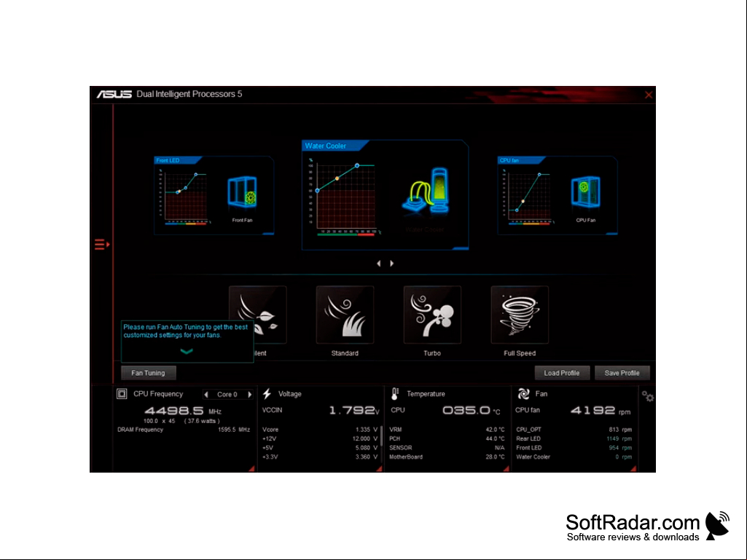Click the Vcore 1.335 V row
This screenshot has height=560, width=747.
[x=320, y=430]
